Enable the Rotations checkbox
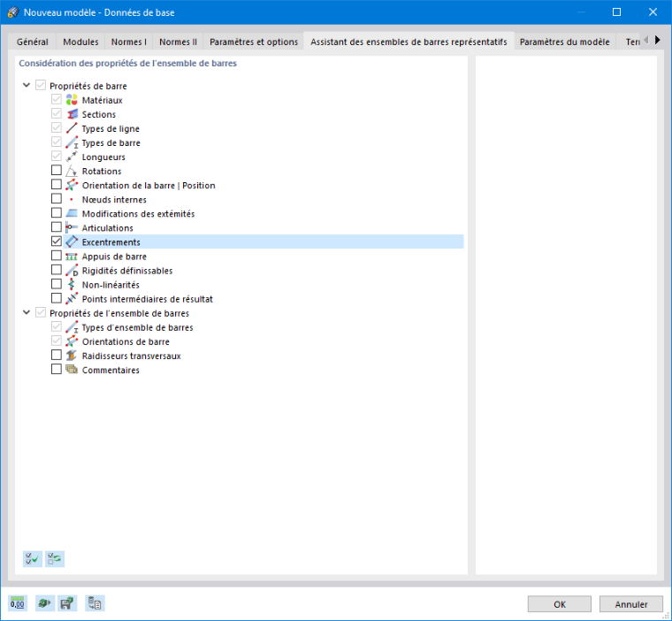This screenshot has width=672, height=621. coord(56,170)
